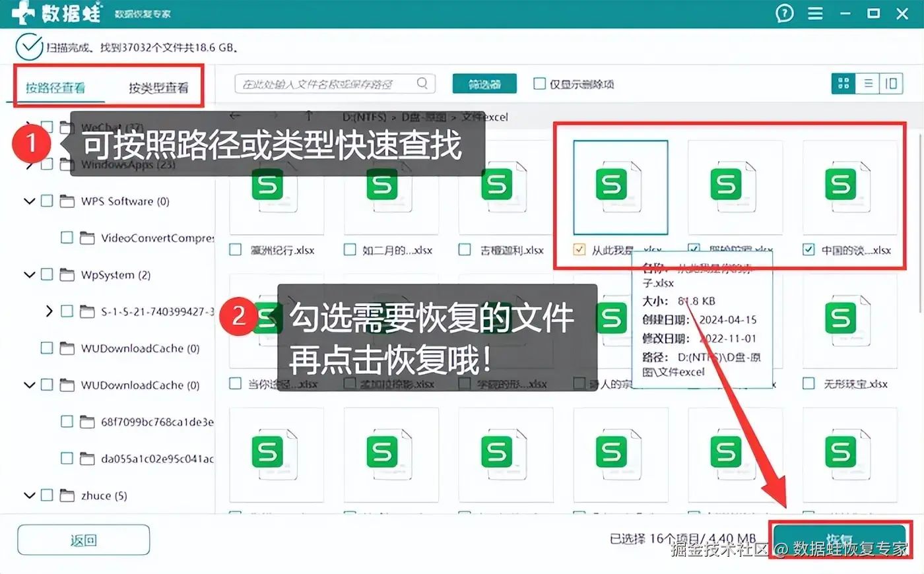Check the box for 瀛洲纪行.xlsx
Viewport: 924px width, 574px height.
click(235, 250)
